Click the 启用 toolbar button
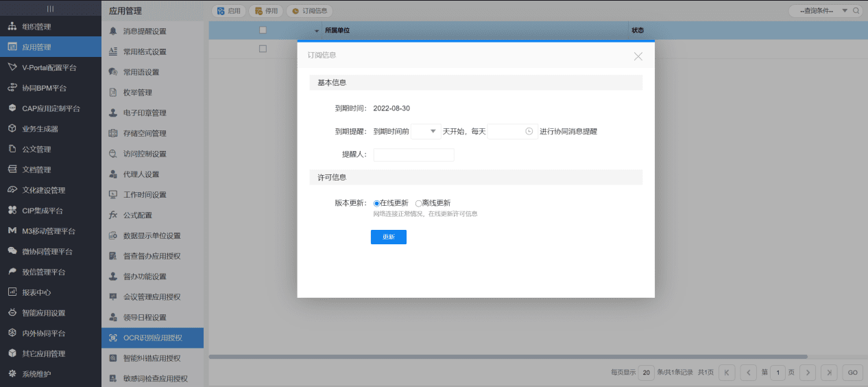The height and width of the screenshot is (387, 868). pos(229,11)
